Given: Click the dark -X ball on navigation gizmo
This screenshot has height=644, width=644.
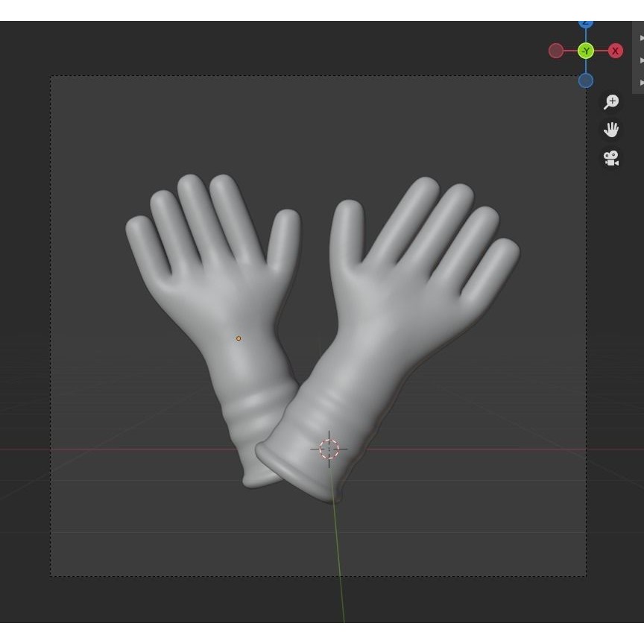Looking at the screenshot, I should (x=556, y=51).
